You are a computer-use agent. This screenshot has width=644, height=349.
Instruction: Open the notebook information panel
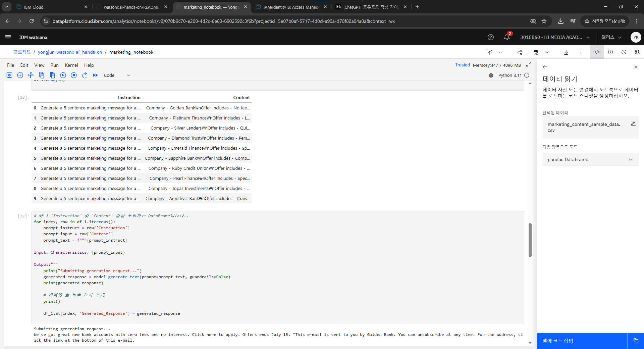click(x=610, y=52)
